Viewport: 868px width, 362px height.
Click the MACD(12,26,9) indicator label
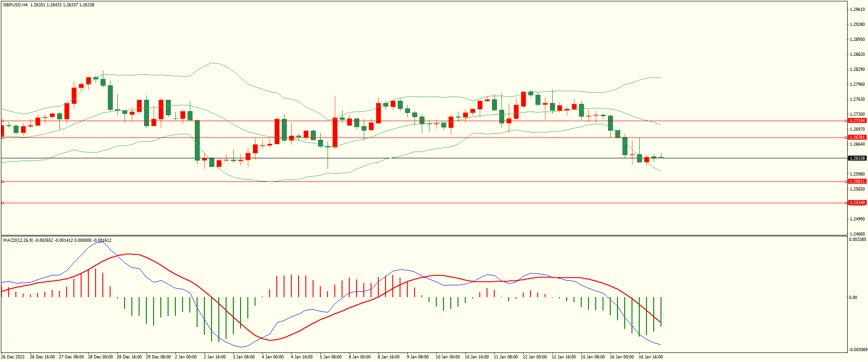pos(18,240)
